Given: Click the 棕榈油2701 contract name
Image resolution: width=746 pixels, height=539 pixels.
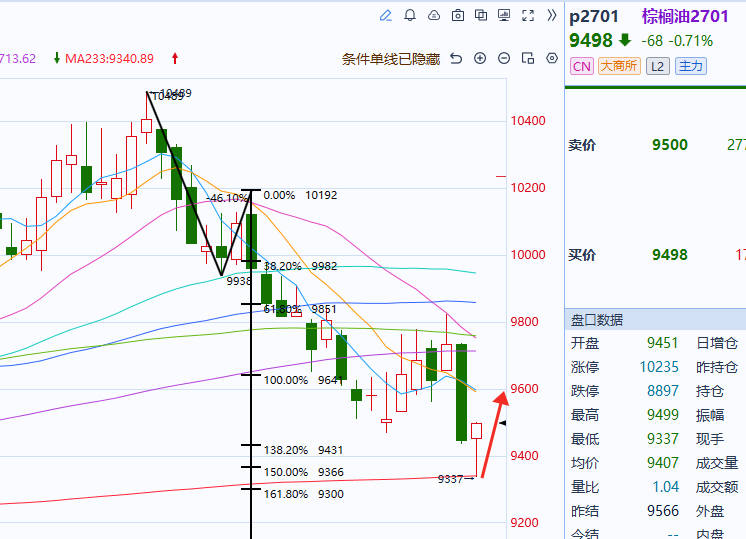Looking at the screenshot, I should pos(685,17).
